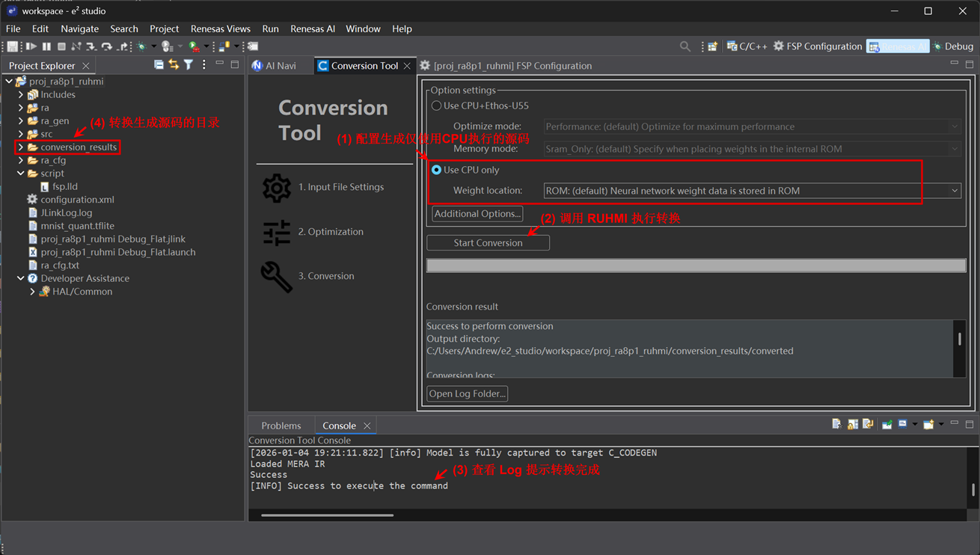Maximize the Console panel
Viewport: 980px width, 555px height.
click(970, 424)
